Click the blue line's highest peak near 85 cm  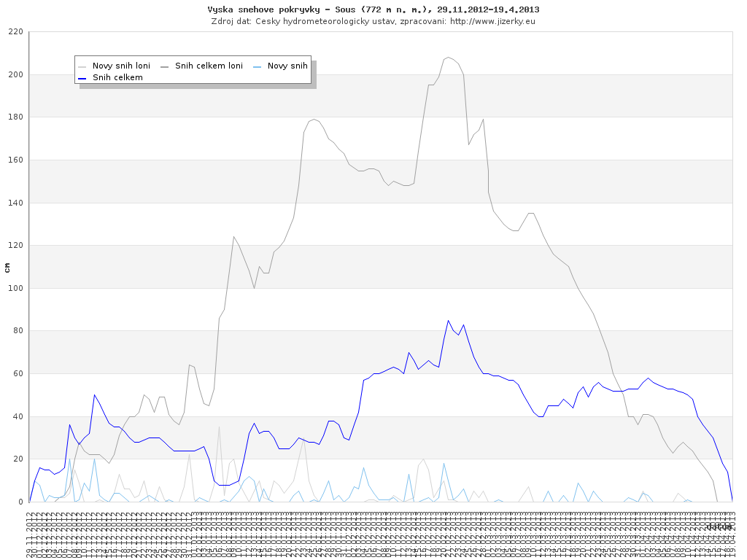point(449,320)
